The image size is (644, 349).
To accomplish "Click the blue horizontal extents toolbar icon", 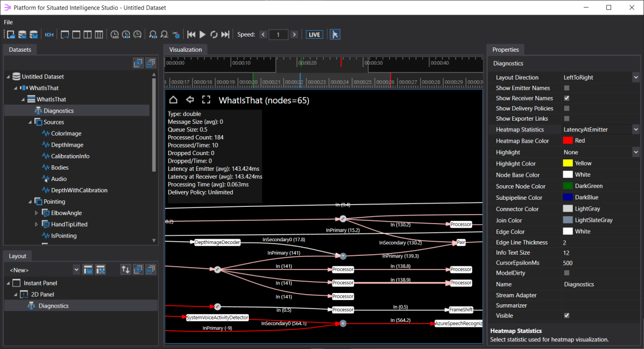I will (x=50, y=34).
